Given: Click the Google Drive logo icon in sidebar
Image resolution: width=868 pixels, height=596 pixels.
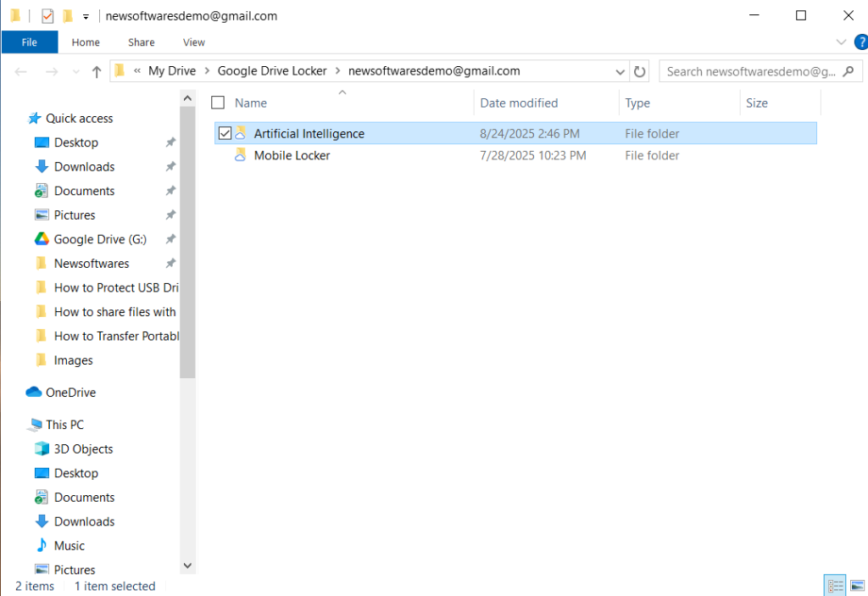Looking at the screenshot, I should tap(42, 239).
